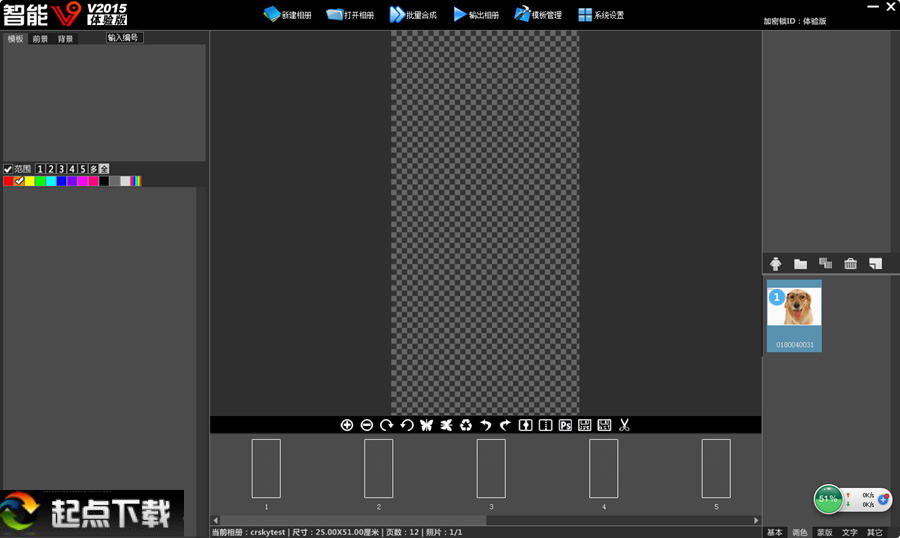
Task: Open 模板管理 template management
Action: coord(538,14)
